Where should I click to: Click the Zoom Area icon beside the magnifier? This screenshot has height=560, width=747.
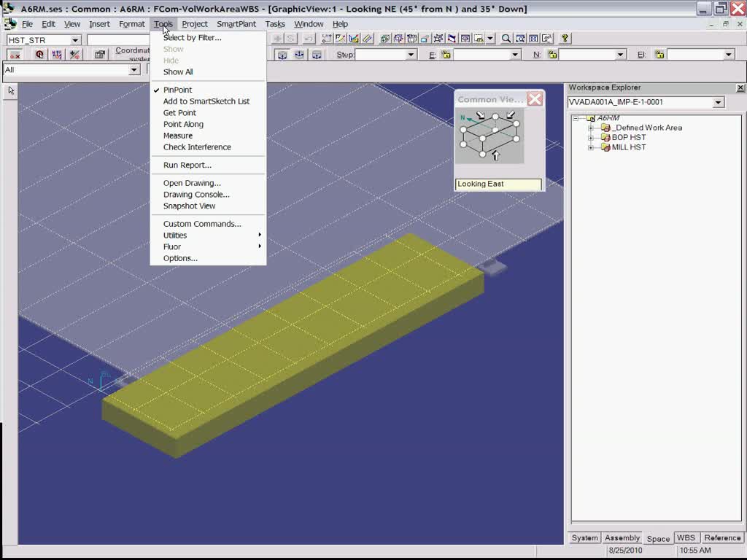tap(520, 39)
